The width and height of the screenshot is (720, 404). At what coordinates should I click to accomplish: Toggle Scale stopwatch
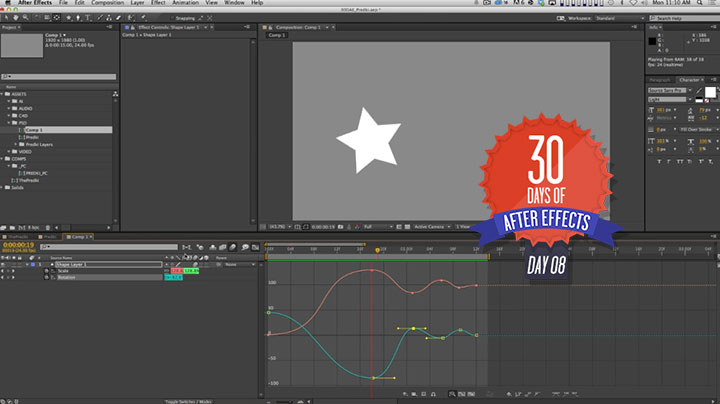[x=46, y=271]
